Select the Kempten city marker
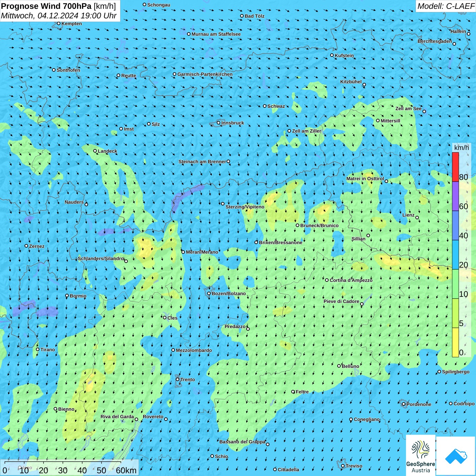The width and height of the screenshot is (476, 476). 58,23
